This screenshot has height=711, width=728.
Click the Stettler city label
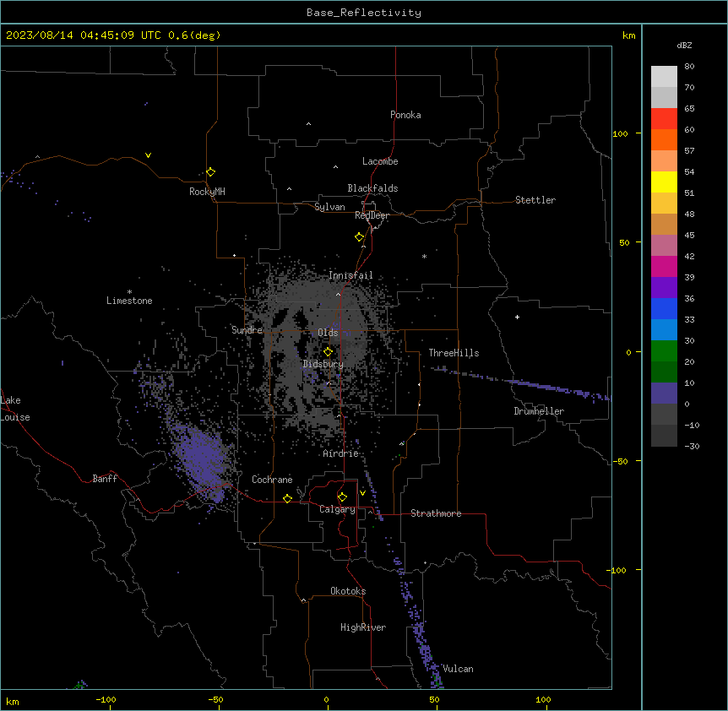tap(535, 200)
